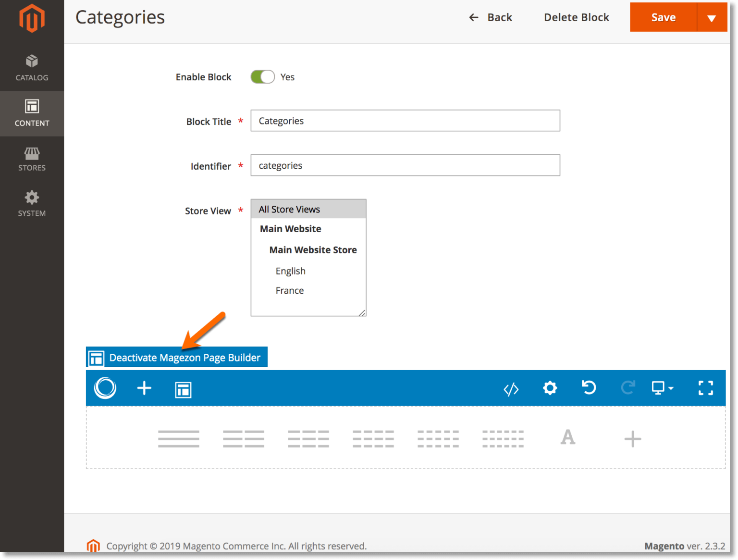Screen dimensions: 738x560
Task: Open the Content menu in the sidebar
Action: 32,113
